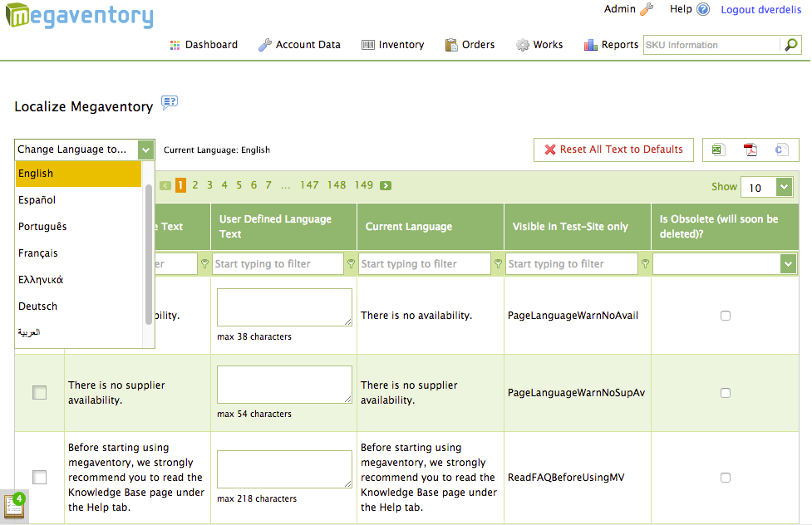812x525 pixels.
Task: Collapse the Change Language dropdown arrow
Action: (x=146, y=150)
